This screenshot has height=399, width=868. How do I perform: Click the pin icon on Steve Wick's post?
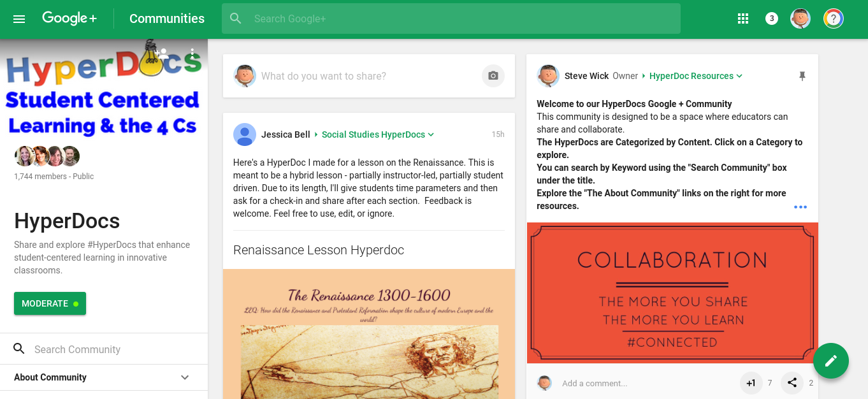tap(802, 76)
